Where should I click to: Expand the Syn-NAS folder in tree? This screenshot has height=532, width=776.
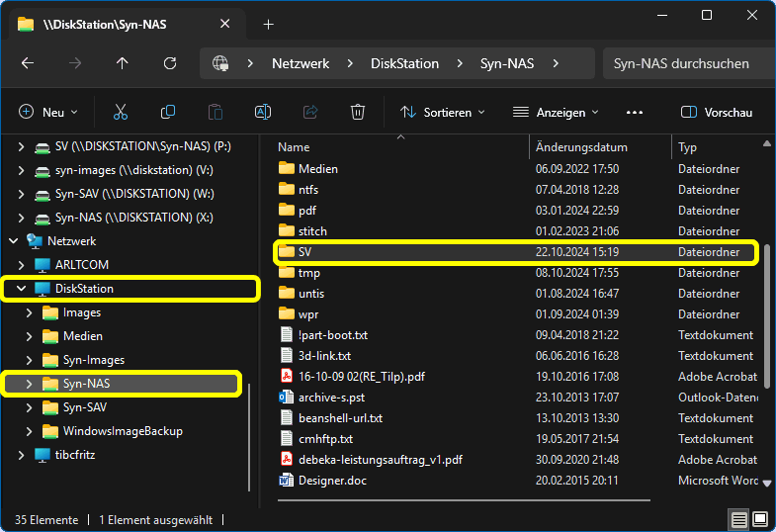(29, 384)
